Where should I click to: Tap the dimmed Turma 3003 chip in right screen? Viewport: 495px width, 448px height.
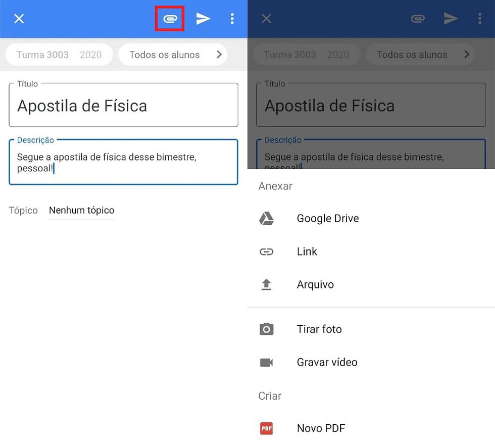(307, 55)
